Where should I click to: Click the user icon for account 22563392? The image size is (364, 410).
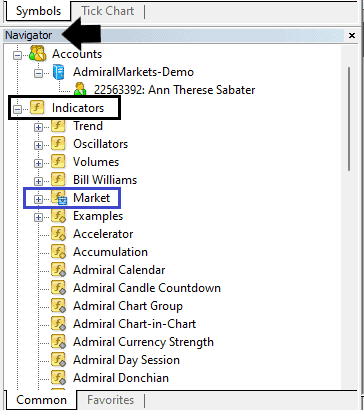80,89
